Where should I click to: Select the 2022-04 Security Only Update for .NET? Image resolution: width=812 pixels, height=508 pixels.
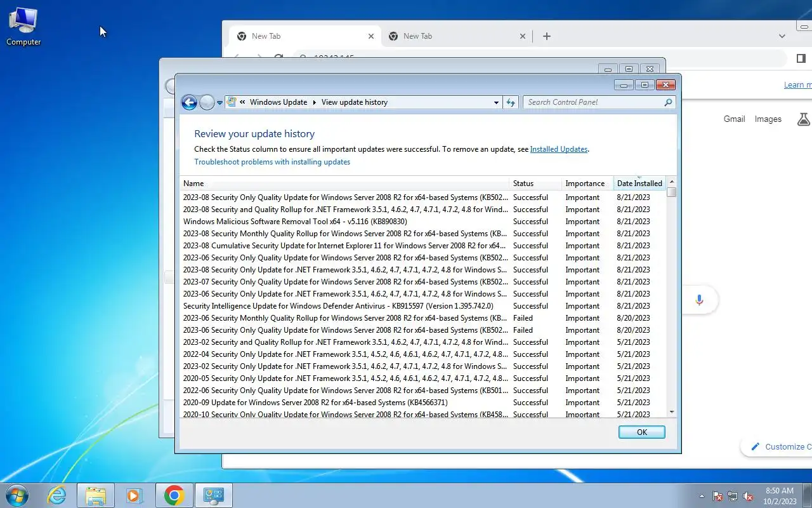click(423, 354)
